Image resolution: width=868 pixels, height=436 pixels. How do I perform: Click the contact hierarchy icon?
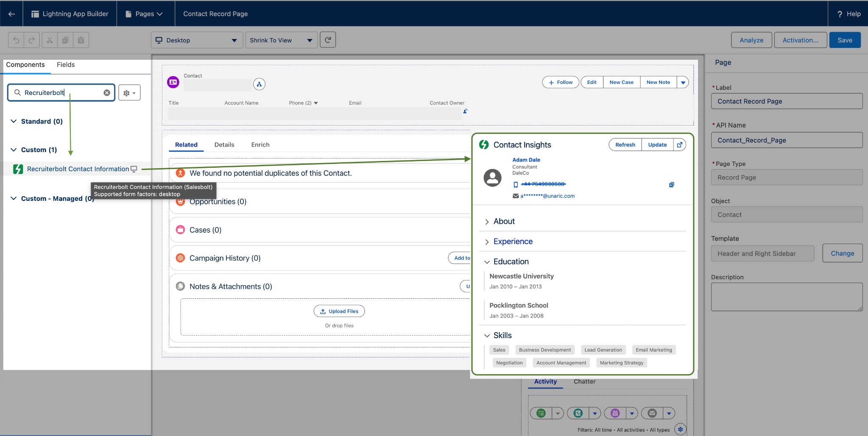click(x=259, y=84)
